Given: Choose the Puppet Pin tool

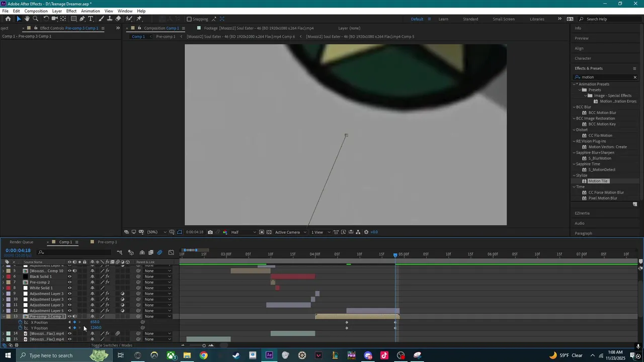Looking at the screenshot, I should [x=139, y=19].
